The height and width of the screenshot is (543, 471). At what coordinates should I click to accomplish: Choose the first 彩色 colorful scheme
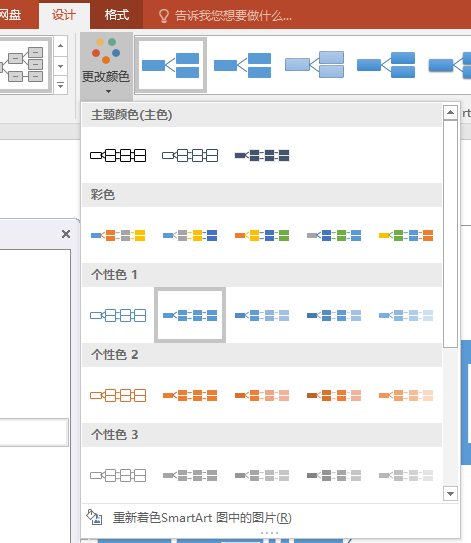tap(118, 235)
